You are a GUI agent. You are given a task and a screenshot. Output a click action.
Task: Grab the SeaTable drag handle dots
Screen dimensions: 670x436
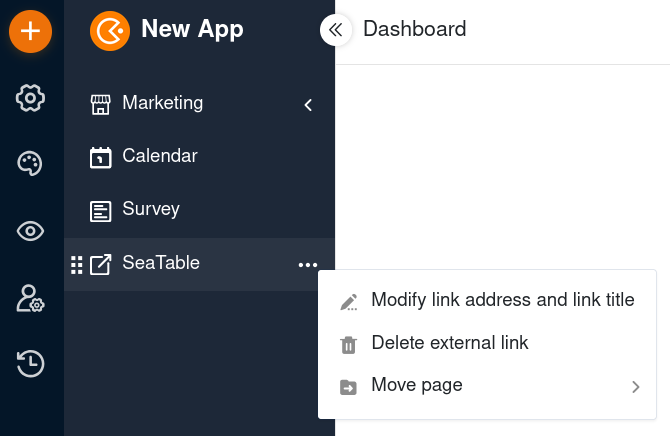pyautogui.click(x=76, y=265)
